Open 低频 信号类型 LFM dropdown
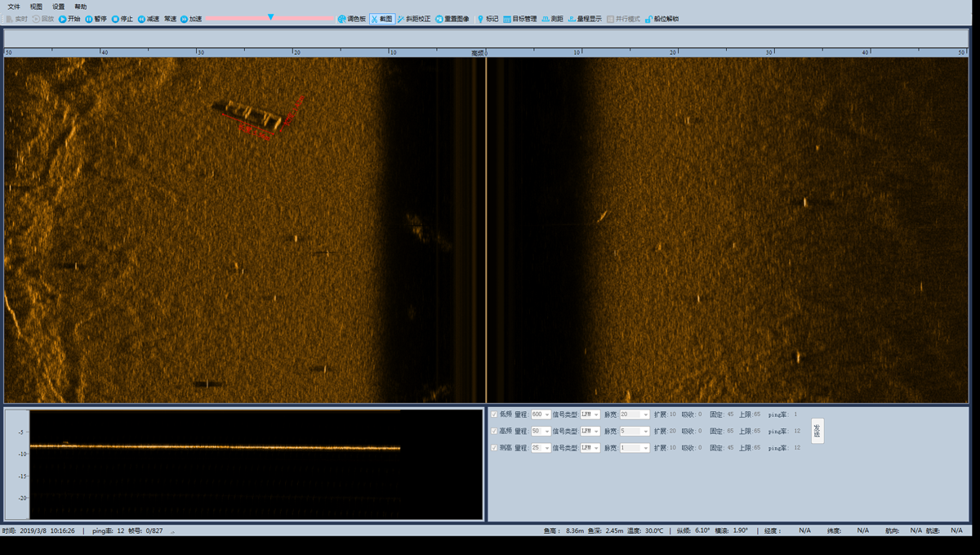Screen dimensions: 980x555 (590, 414)
